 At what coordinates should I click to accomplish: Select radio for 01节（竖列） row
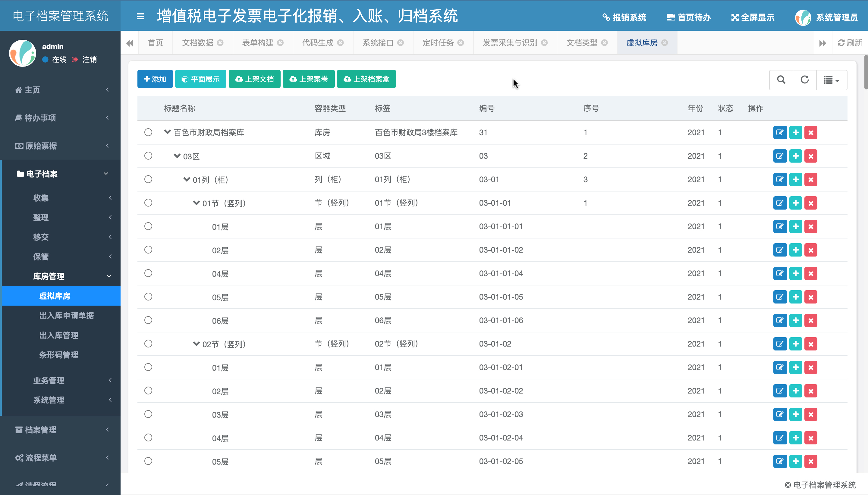point(148,203)
